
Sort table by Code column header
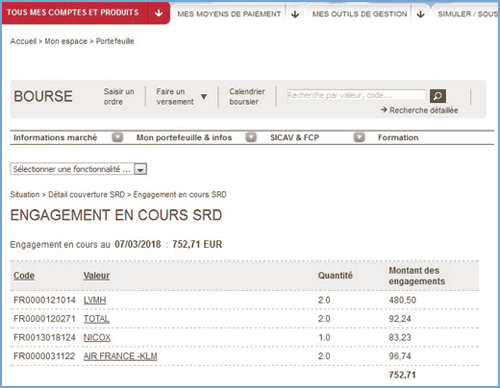click(x=24, y=276)
